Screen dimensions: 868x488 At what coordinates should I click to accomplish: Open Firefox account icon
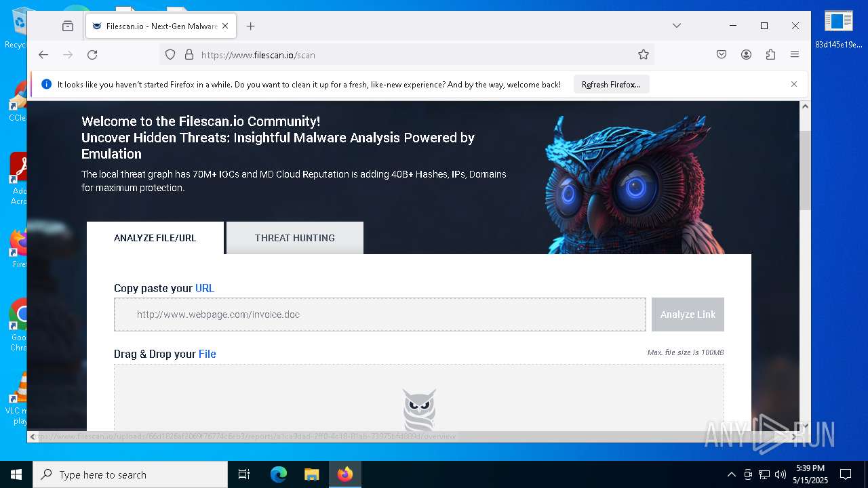(746, 55)
